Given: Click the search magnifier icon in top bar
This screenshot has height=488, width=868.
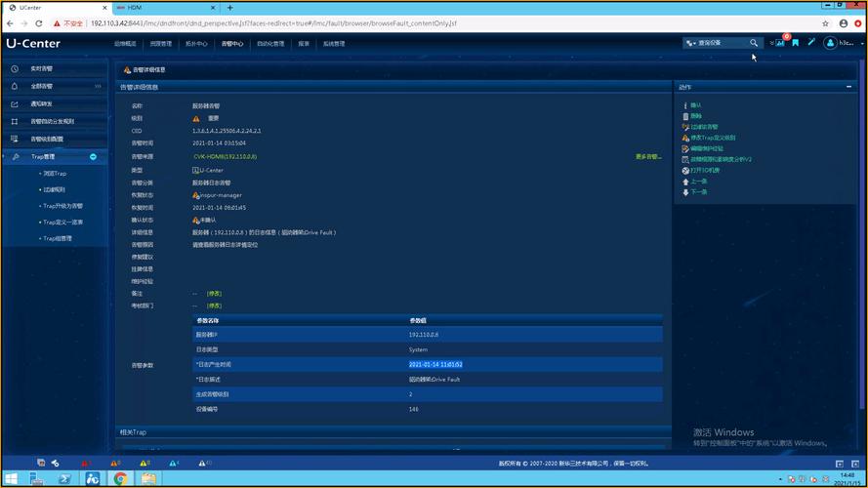Looking at the screenshot, I should point(753,43).
